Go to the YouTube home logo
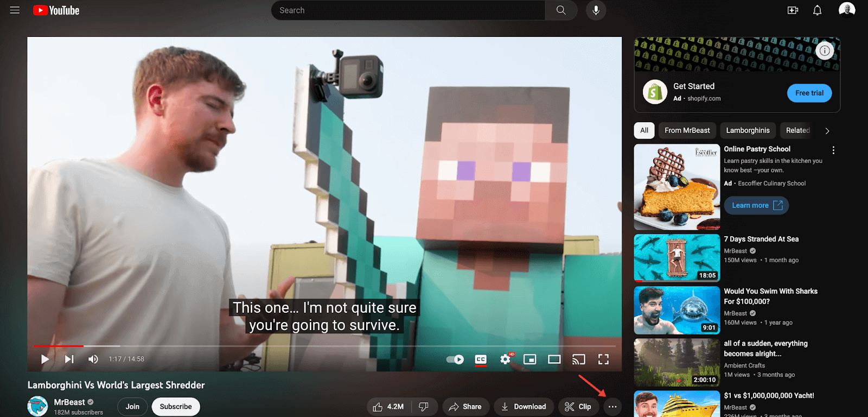868x417 pixels. (x=56, y=10)
